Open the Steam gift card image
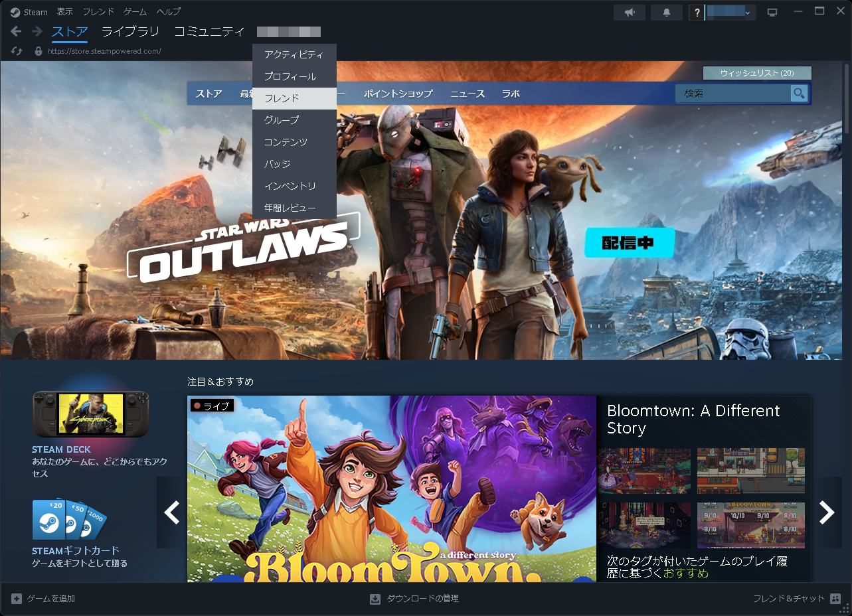The width and height of the screenshot is (852, 616). [70, 519]
